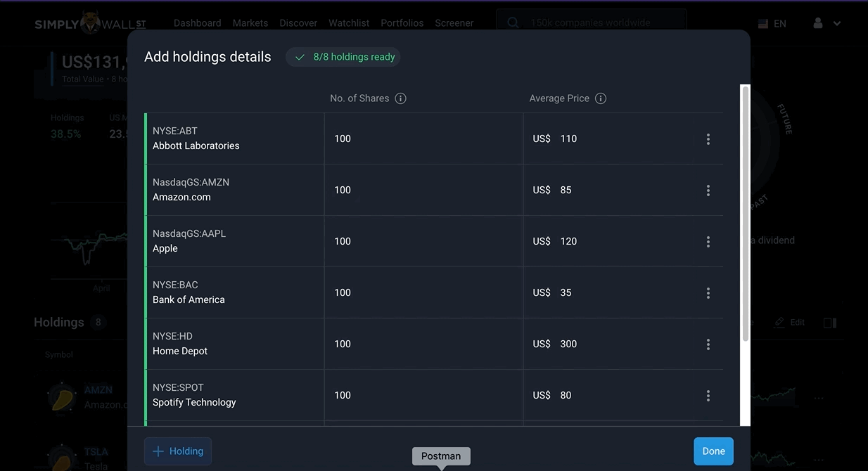
Task: Open the Discover nav item
Action: click(x=298, y=23)
